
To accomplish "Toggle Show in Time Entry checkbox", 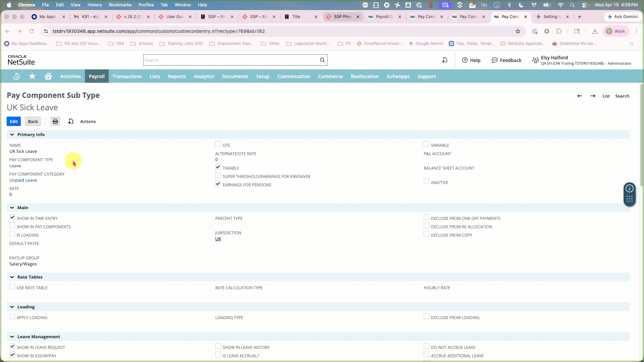I will coord(12,217).
